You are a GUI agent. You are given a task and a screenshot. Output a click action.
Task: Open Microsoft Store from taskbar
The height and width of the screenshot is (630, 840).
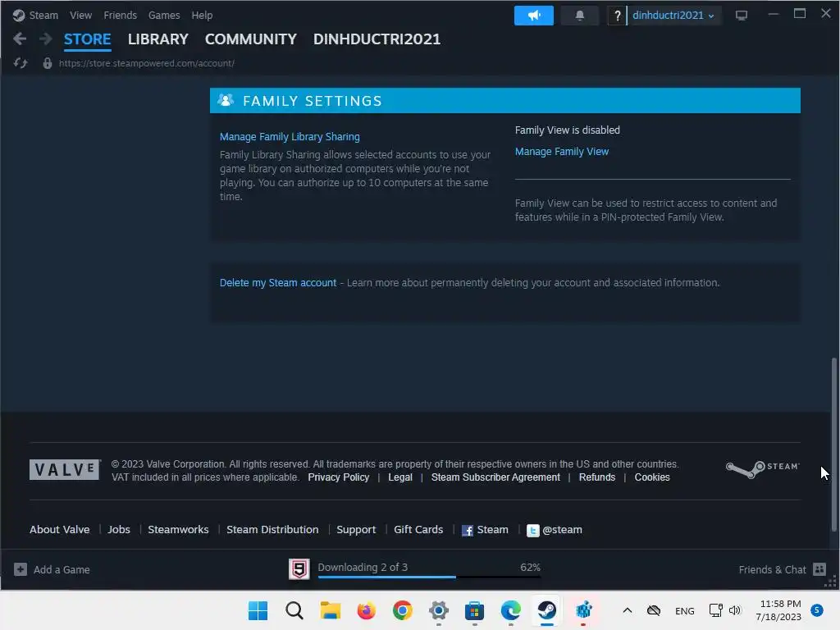click(x=474, y=610)
